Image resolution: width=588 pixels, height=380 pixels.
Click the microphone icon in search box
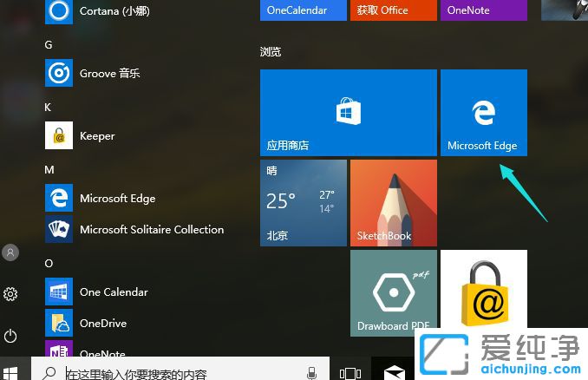click(311, 373)
